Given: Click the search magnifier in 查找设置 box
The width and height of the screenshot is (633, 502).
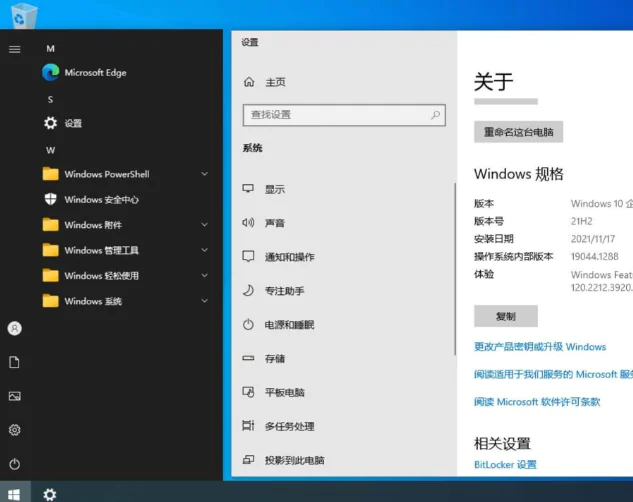Looking at the screenshot, I should (435, 115).
